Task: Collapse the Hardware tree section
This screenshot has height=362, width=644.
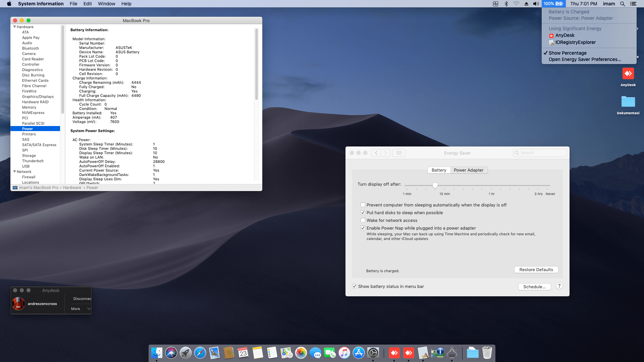Action: pyautogui.click(x=14, y=27)
